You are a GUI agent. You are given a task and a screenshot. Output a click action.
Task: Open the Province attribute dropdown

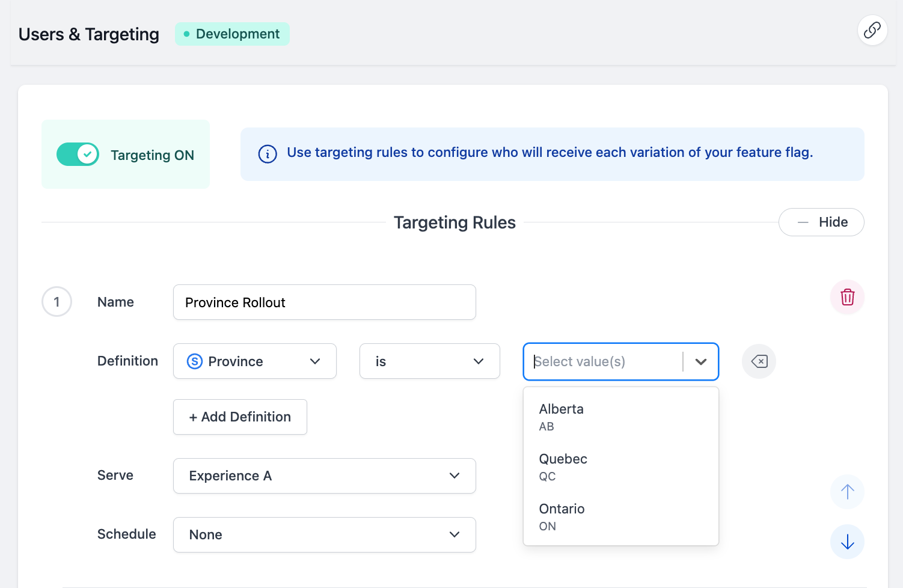click(254, 361)
